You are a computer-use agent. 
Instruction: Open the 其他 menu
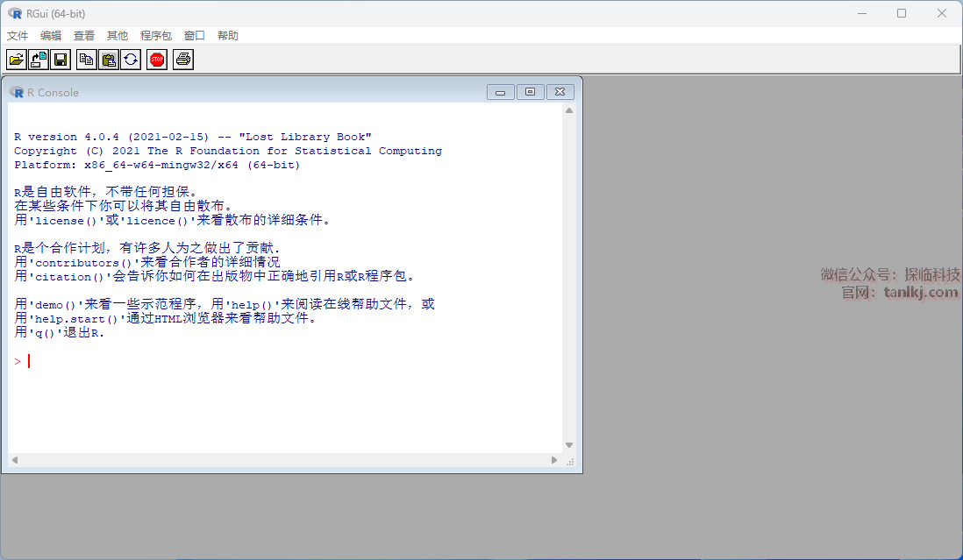(118, 36)
